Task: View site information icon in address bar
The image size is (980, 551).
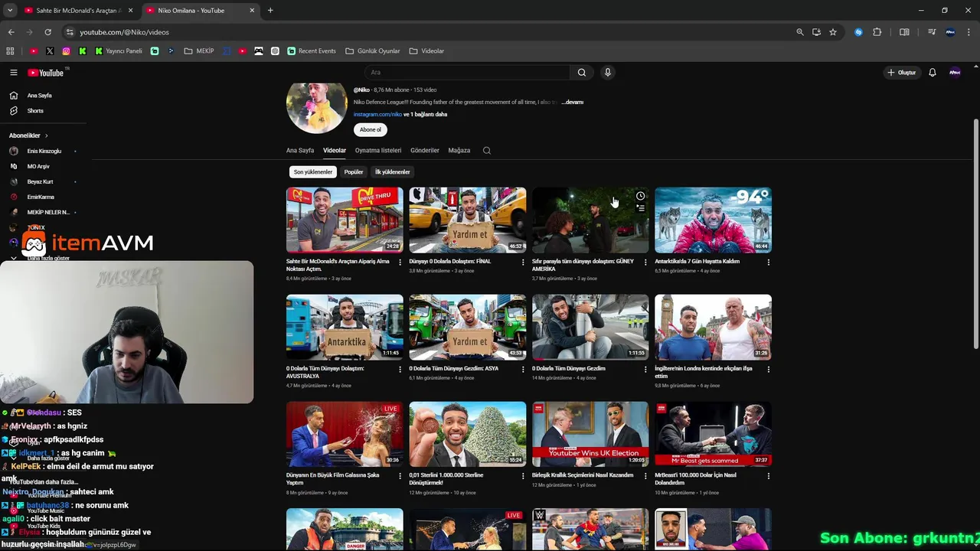Action: pyautogui.click(x=70, y=32)
